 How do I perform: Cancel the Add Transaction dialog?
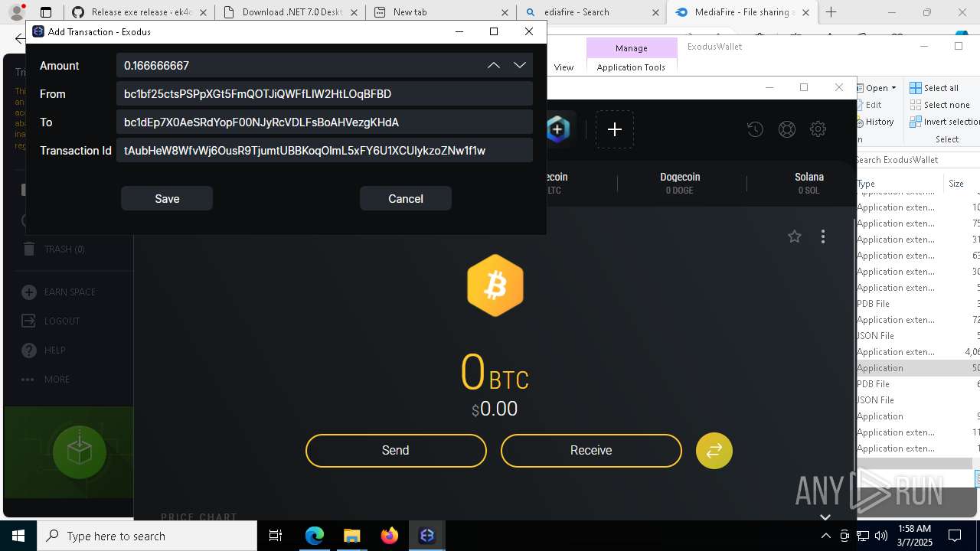coord(406,198)
